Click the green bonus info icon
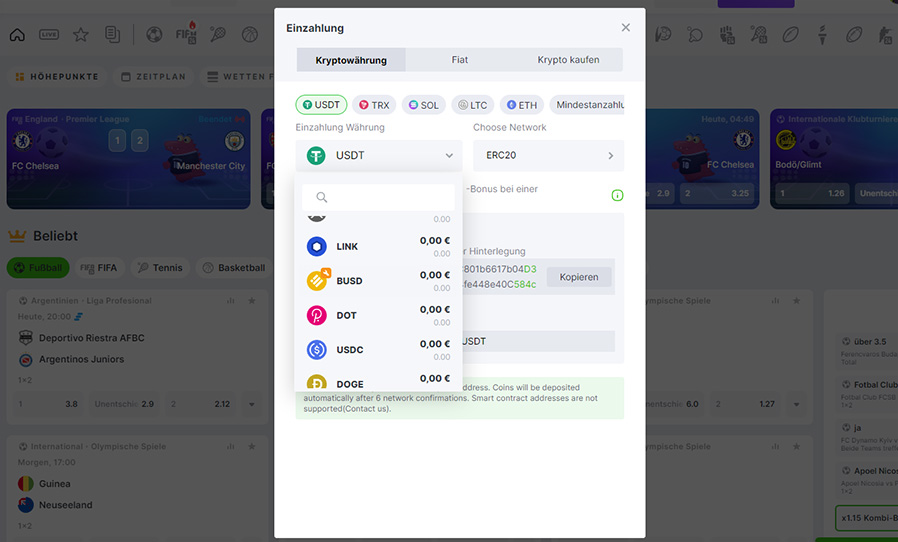The width and height of the screenshot is (898, 542). 617,195
